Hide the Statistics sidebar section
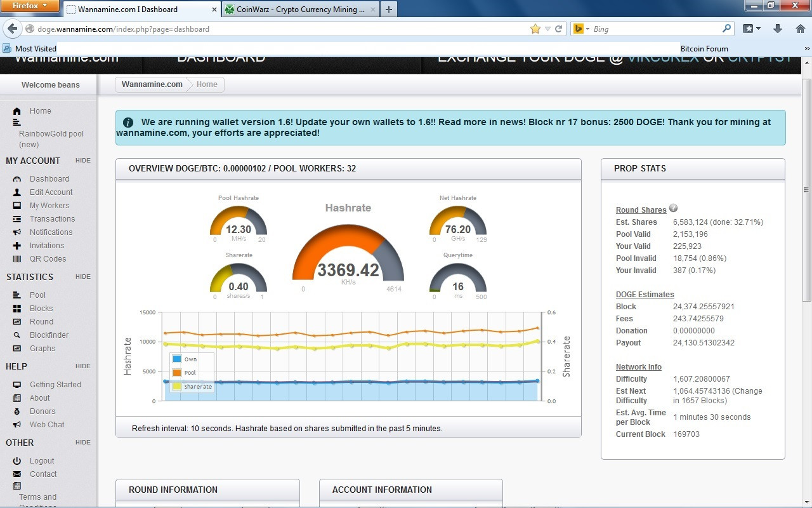This screenshot has width=812, height=508. [82, 277]
